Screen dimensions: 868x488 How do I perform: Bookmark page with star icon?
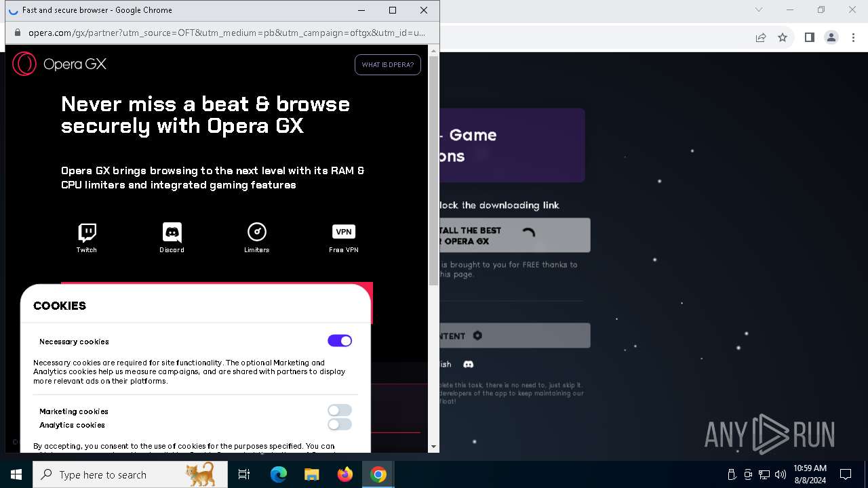coord(783,37)
